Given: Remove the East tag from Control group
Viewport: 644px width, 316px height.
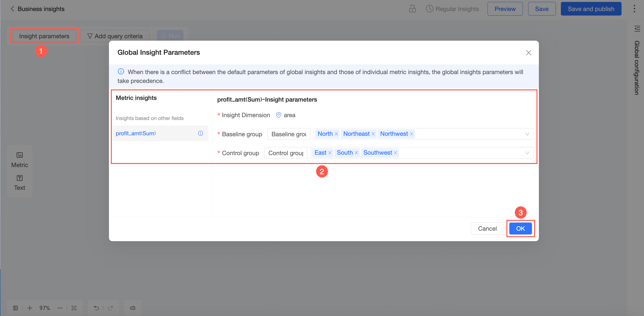Looking at the screenshot, I should click(330, 153).
